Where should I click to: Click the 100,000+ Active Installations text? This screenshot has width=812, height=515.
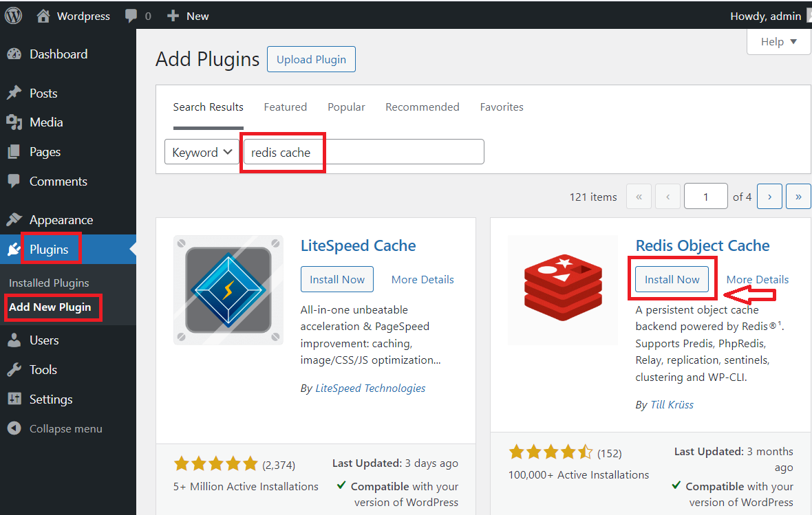[579, 475]
